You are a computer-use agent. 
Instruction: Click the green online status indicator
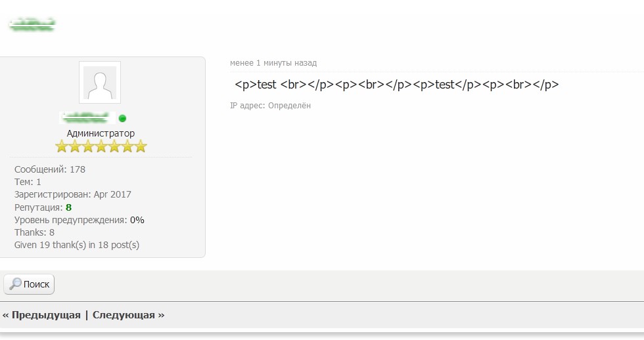point(122,119)
